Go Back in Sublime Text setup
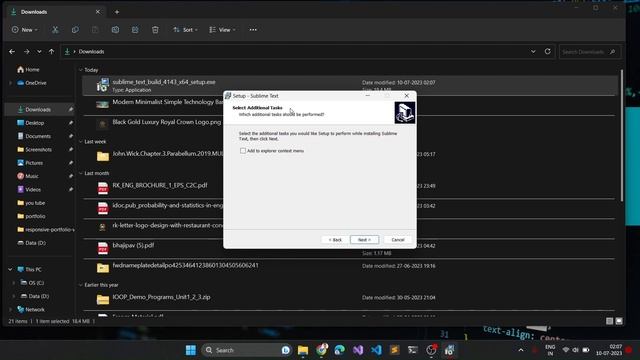This screenshot has width=640, height=360. tap(335, 240)
